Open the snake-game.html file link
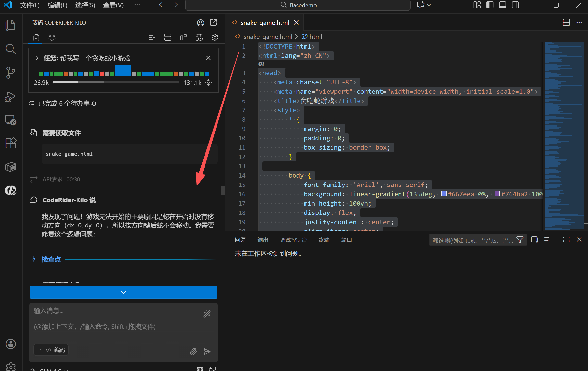This screenshot has width=588, height=371. click(x=69, y=154)
